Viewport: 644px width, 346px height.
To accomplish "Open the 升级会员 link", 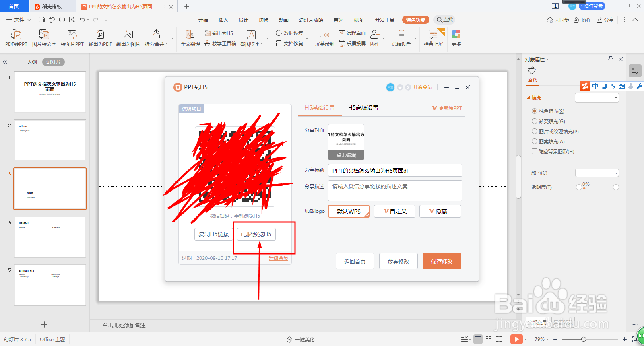I will click(279, 258).
